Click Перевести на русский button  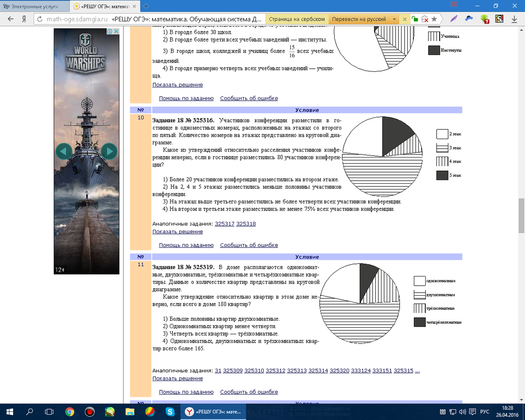[x=359, y=19]
